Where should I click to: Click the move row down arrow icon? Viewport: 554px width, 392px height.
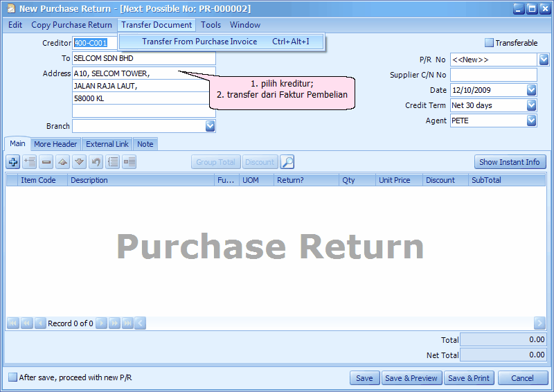[80, 162]
